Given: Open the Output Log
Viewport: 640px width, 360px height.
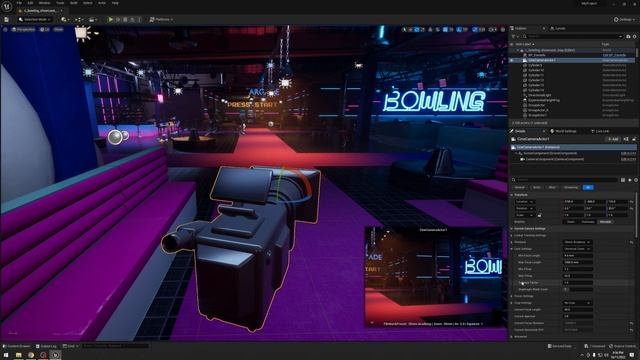Looking at the screenshot, I should coord(46,346).
